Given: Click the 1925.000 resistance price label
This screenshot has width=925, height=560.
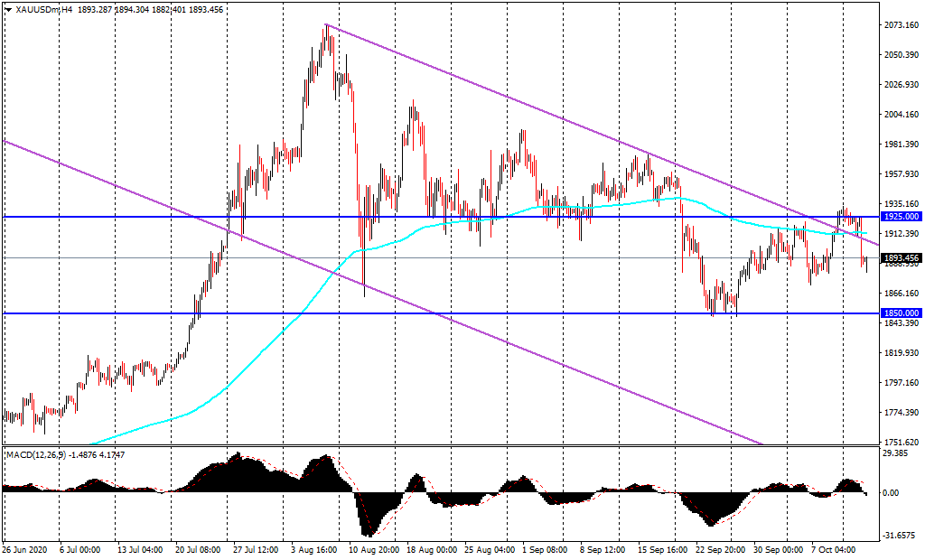Looking at the screenshot, I should (901, 218).
